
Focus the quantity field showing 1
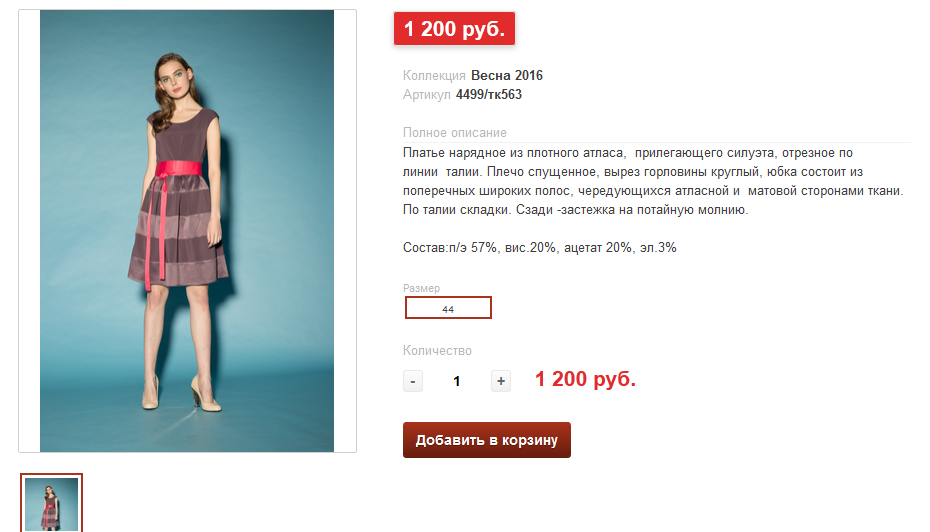click(457, 381)
